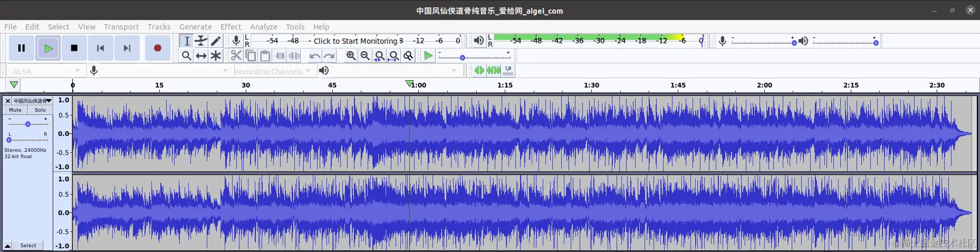The image size is (980, 252).
Task: Pause playback with the Pause button
Action: point(22,48)
